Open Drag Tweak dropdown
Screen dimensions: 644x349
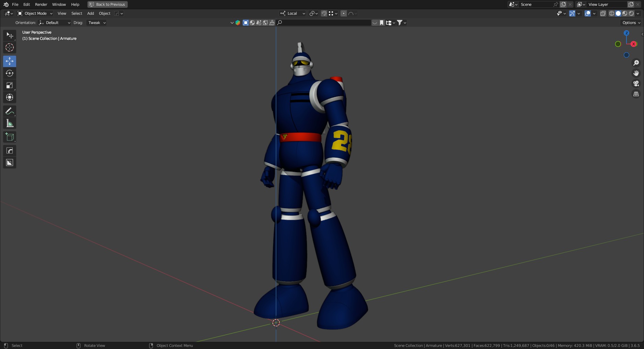click(x=97, y=23)
